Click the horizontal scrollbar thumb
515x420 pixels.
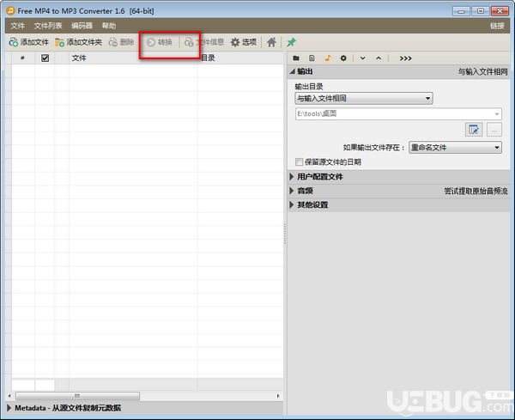point(77,396)
